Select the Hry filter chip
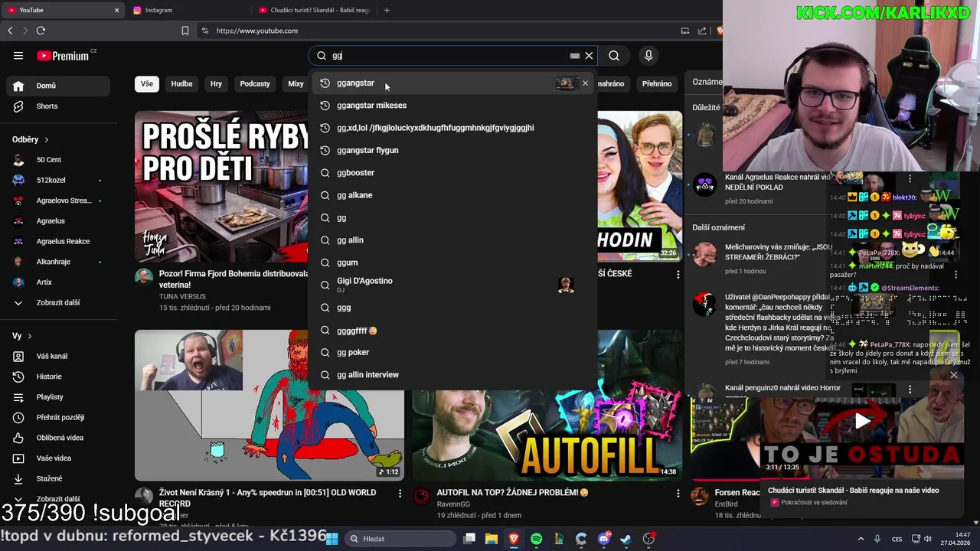The height and width of the screenshot is (551, 980). coord(216,83)
